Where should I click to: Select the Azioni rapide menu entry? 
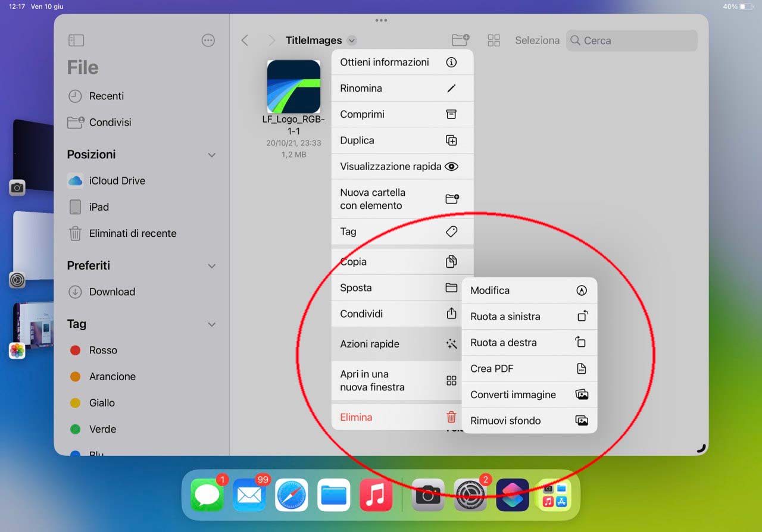tap(397, 343)
